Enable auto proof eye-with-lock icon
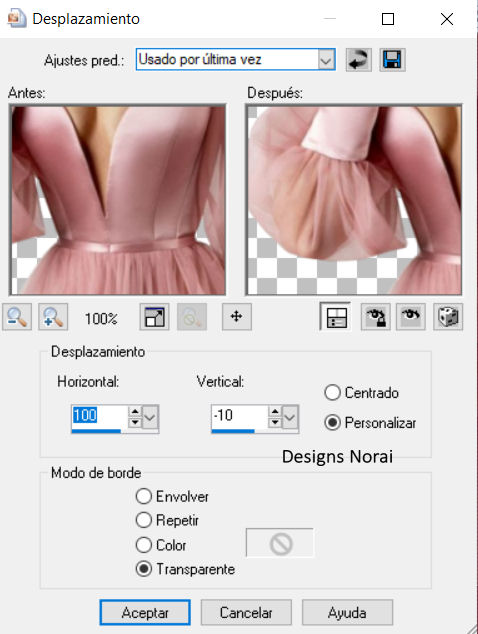The height and width of the screenshot is (634, 478). click(376, 317)
